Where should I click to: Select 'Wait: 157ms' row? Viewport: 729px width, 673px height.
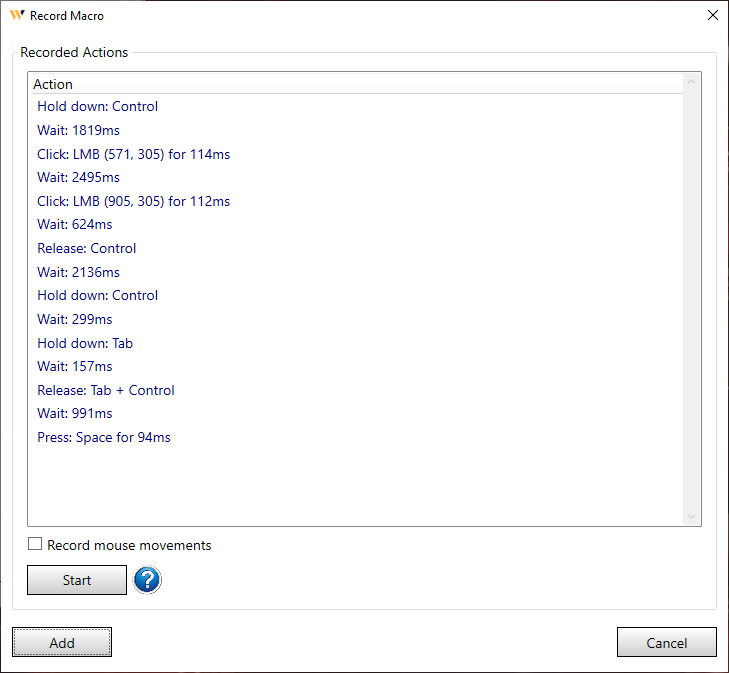[356, 366]
